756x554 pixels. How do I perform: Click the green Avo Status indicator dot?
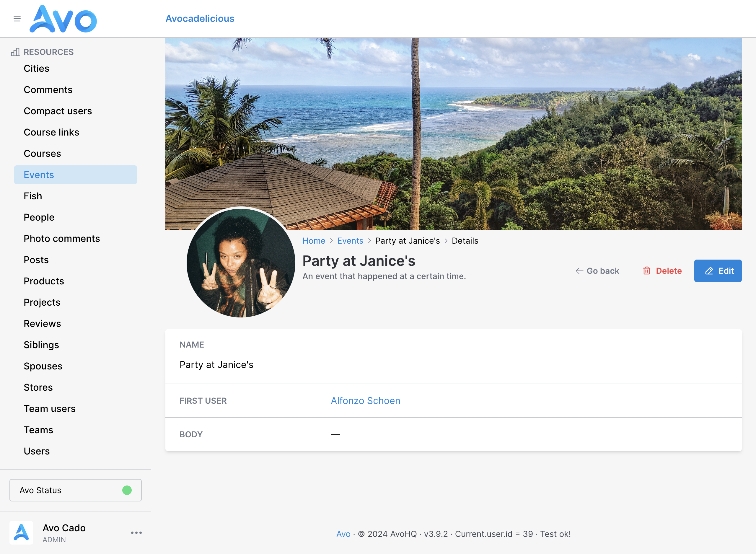tap(127, 490)
